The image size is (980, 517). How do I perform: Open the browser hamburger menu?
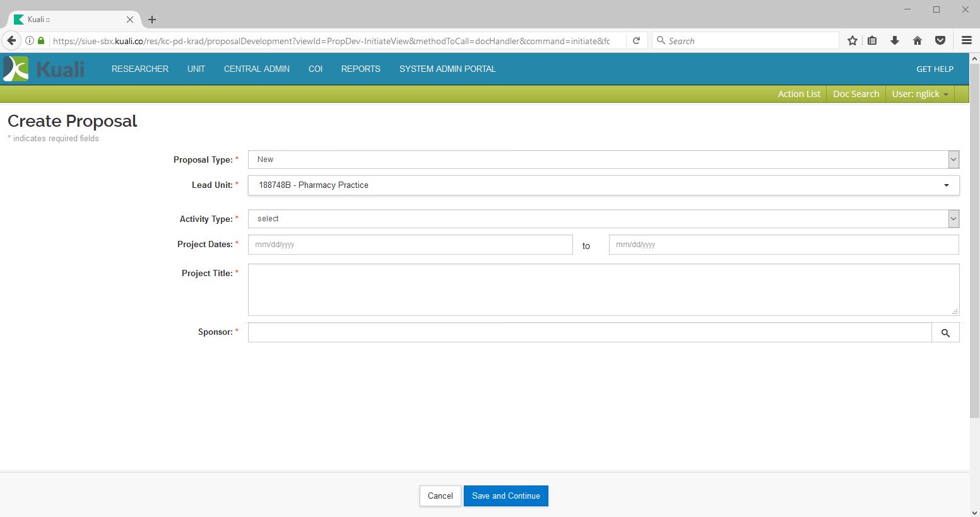coord(966,41)
